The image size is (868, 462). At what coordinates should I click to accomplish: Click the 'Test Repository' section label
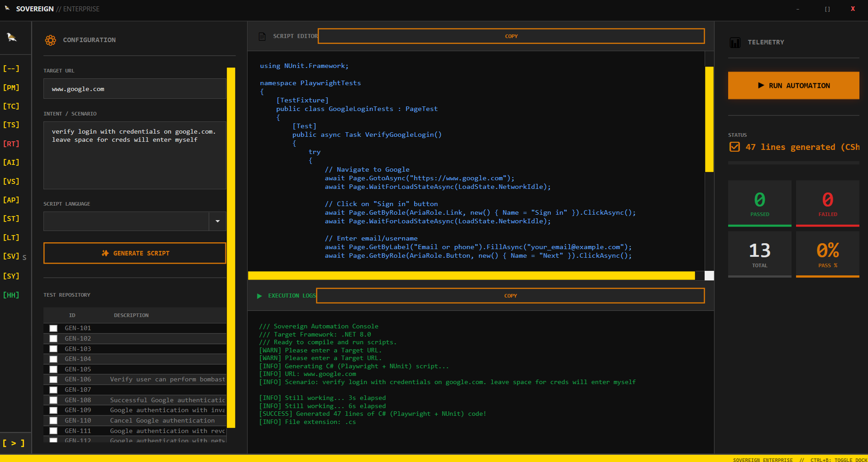point(67,295)
